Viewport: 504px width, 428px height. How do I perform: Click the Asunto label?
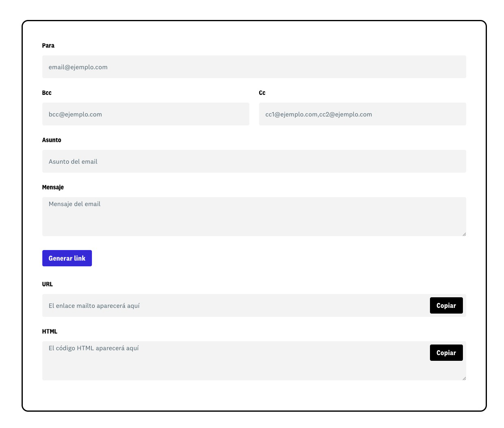point(52,140)
